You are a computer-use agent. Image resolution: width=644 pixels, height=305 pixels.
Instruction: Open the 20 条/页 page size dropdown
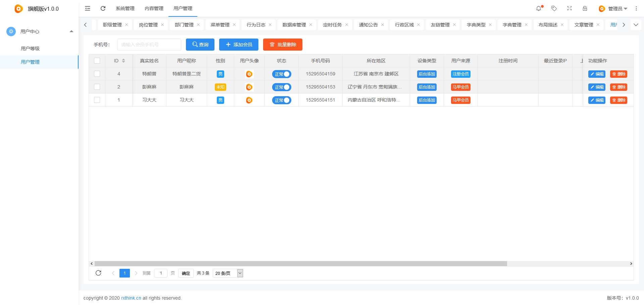pos(228,273)
